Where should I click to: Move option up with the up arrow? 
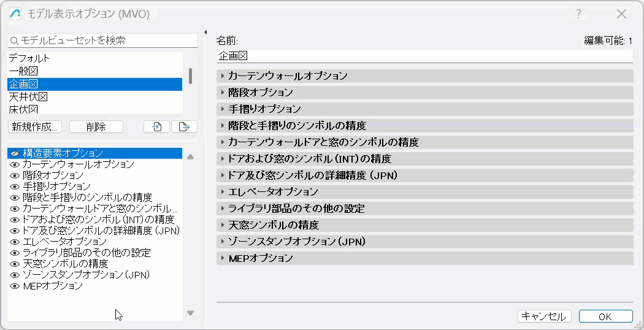pyautogui.click(x=190, y=157)
